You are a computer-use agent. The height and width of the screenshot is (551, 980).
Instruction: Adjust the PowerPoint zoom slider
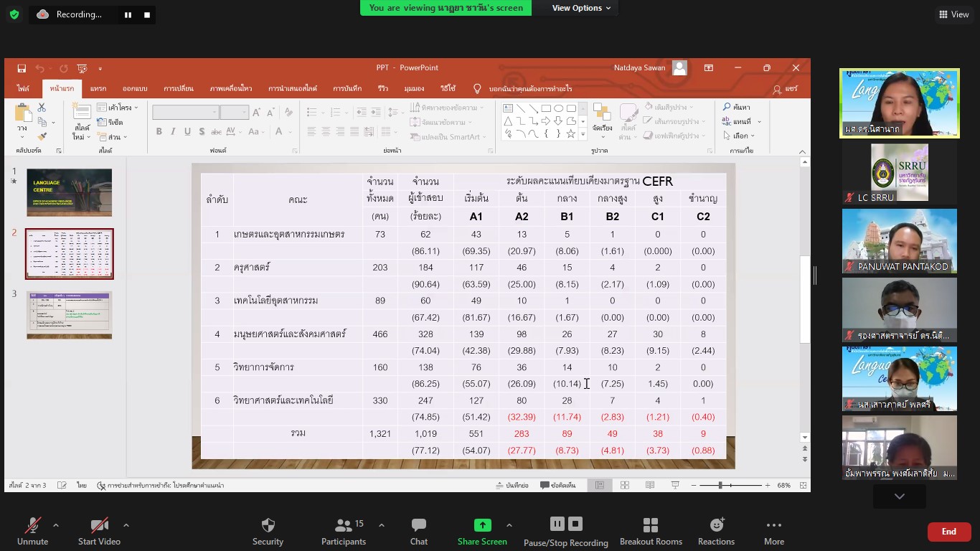[x=720, y=486]
